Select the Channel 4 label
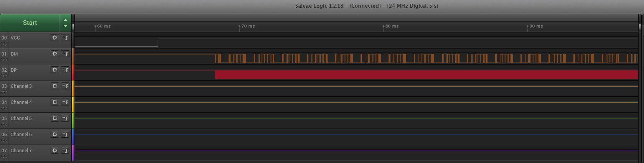This screenshot has height=163, width=644. click(21, 102)
